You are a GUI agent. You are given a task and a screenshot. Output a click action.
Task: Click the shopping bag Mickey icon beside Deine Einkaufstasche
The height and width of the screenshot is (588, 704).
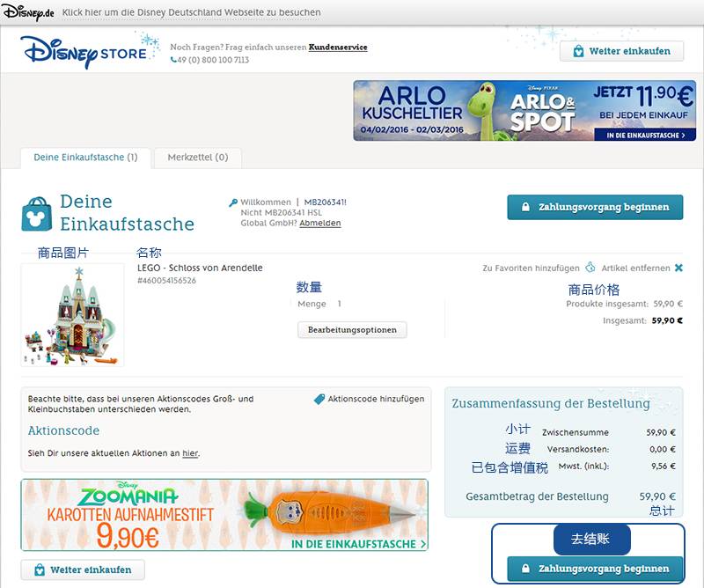point(37,214)
